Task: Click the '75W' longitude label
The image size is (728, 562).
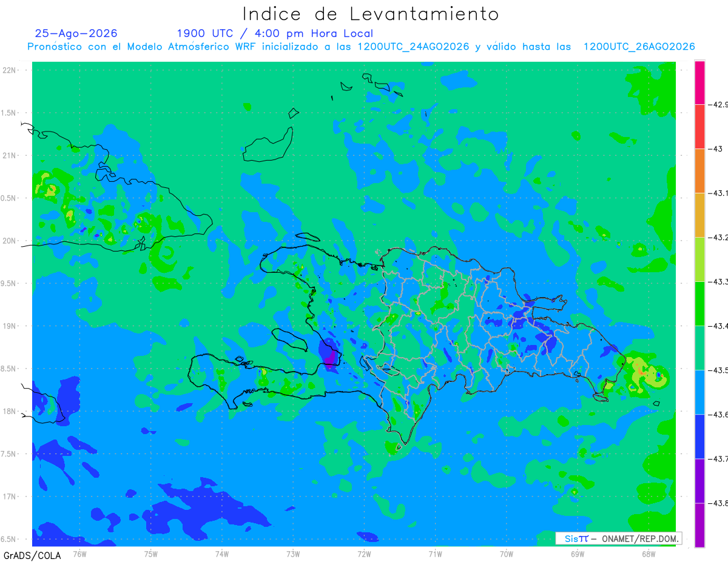Action: point(150,554)
